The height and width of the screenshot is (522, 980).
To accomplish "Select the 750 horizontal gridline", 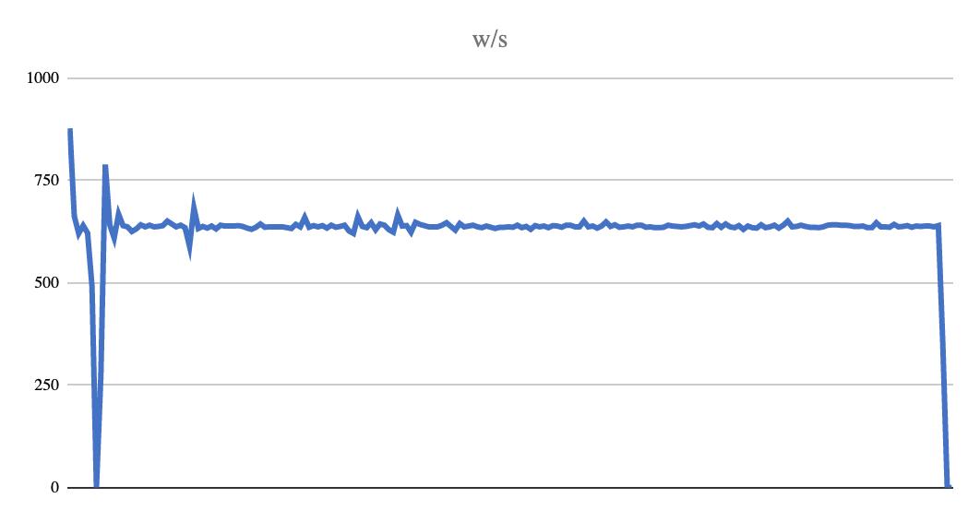I will (510, 180).
